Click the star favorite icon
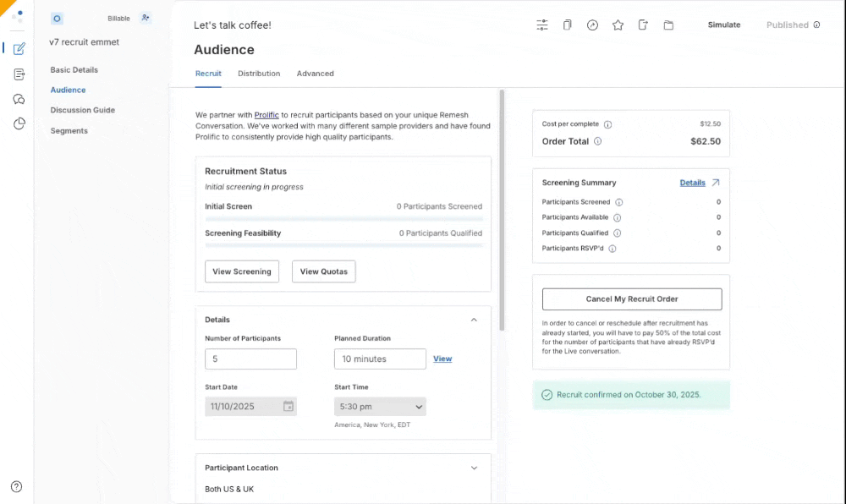Screen dimensions: 846x504 point(618,25)
